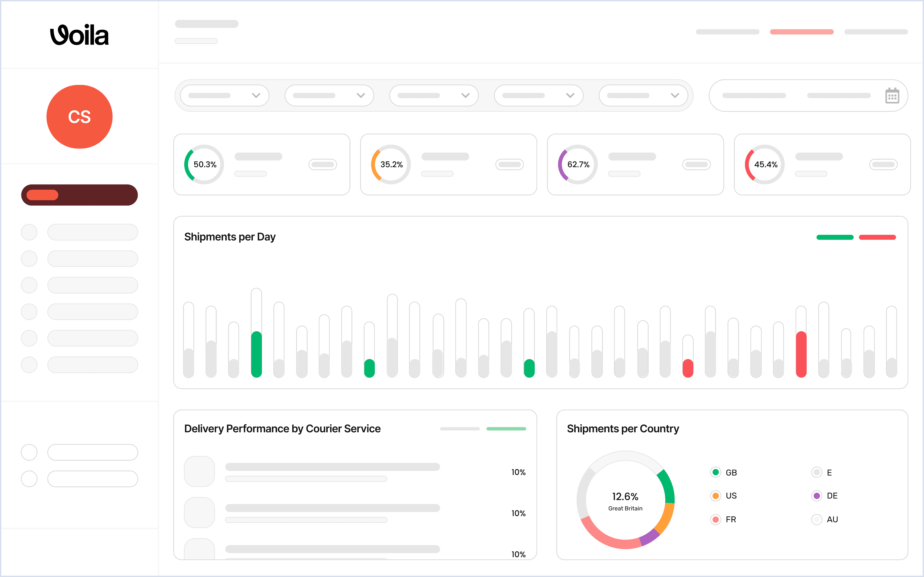Click the GB legend label

click(731, 472)
